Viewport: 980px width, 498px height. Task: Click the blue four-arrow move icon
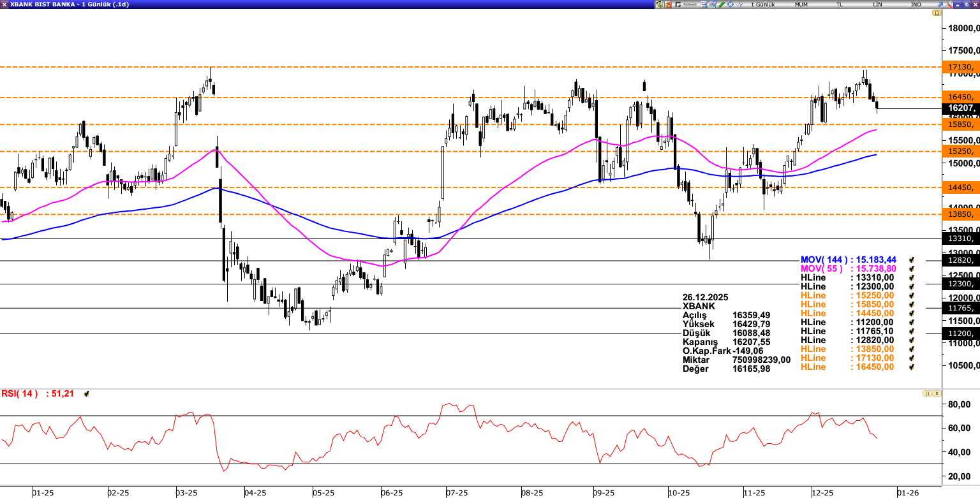coord(730,4)
